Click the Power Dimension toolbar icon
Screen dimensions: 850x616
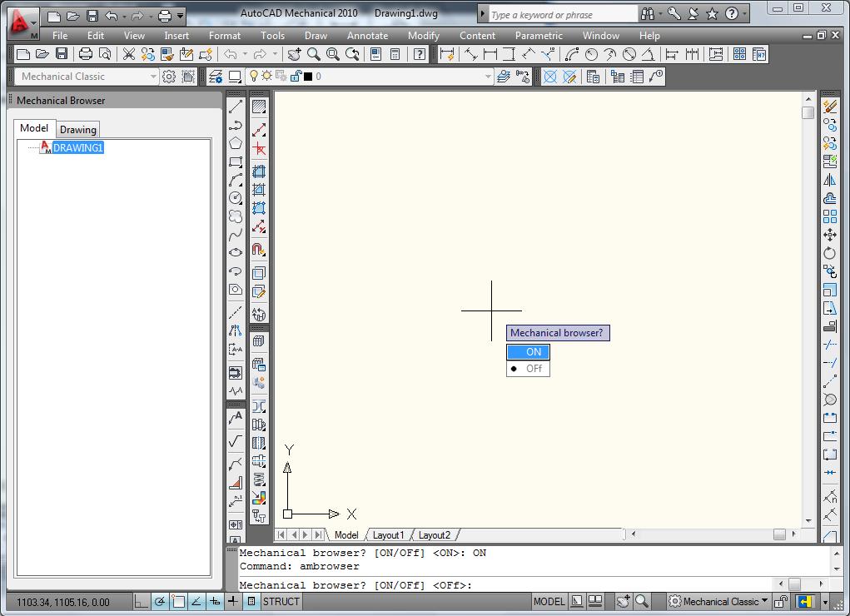coord(447,54)
